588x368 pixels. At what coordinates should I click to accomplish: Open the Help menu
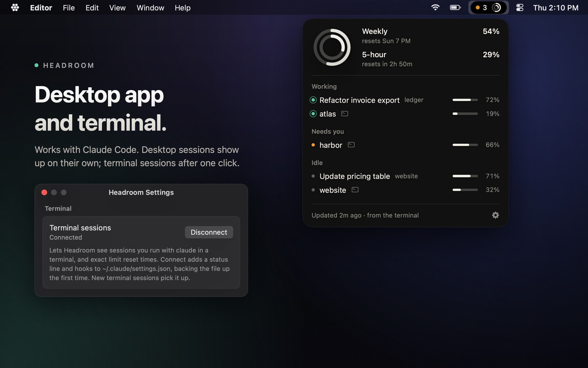(183, 8)
